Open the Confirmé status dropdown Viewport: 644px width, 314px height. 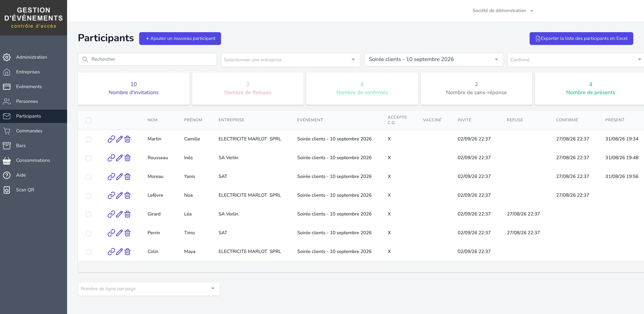pos(576,60)
